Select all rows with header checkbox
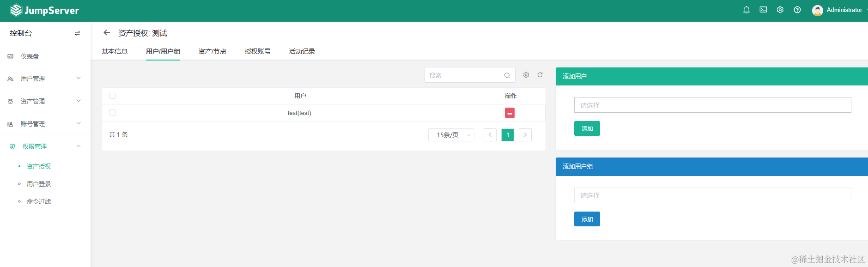Screen dimensions: 868x267 coord(112,96)
